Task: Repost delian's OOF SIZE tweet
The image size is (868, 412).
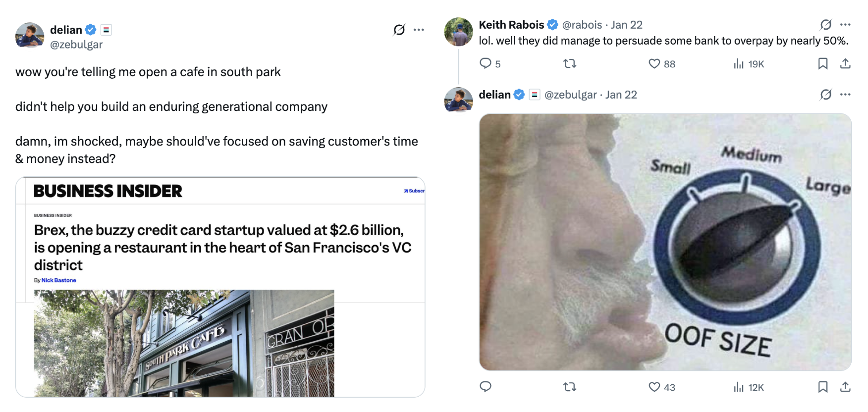Action: [570, 387]
